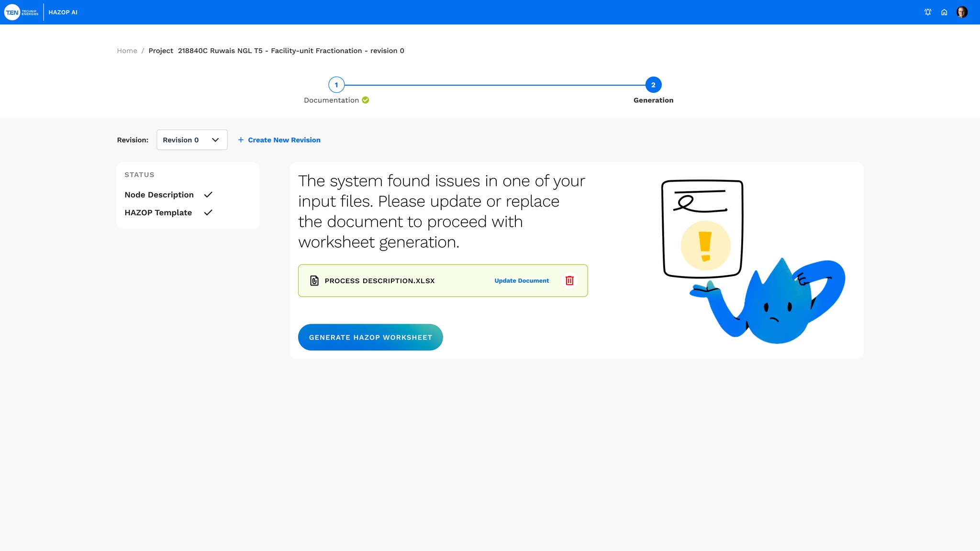
Task: Navigate to Home breadcrumb
Action: click(x=127, y=51)
